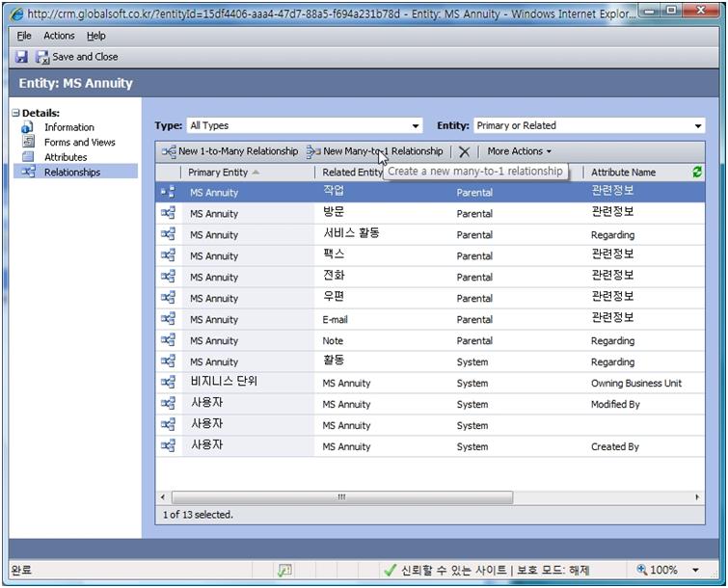Click the Save and Close icon

click(x=42, y=57)
